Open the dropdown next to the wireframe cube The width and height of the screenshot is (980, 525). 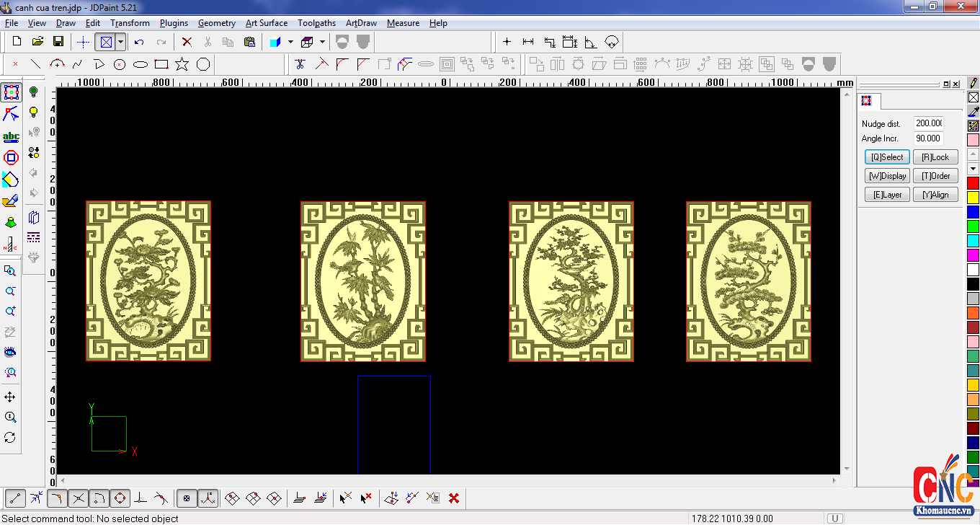[322, 42]
